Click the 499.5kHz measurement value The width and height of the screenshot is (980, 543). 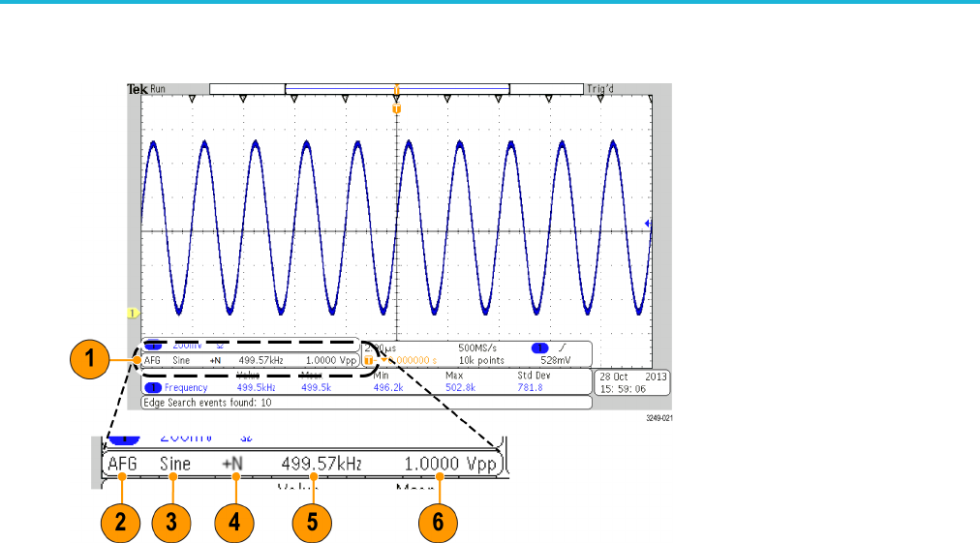pyautogui.click(x=257, y=388)
